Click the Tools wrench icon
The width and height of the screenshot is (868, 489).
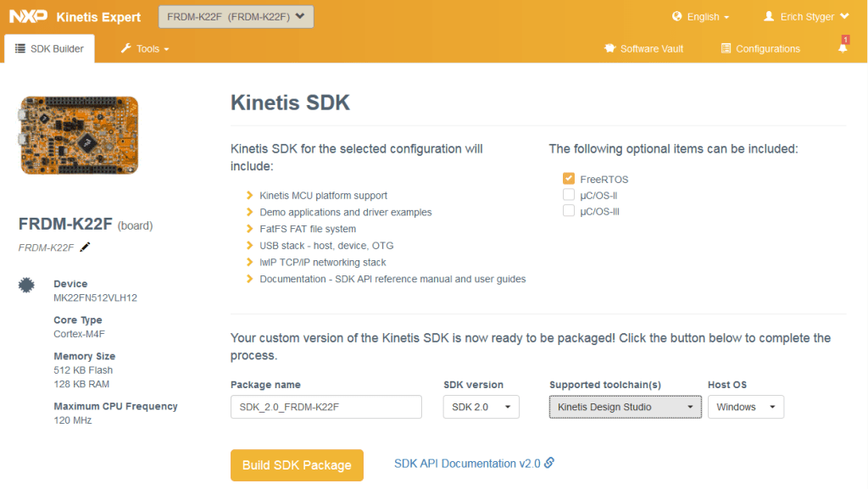click(x=125, y=48)
